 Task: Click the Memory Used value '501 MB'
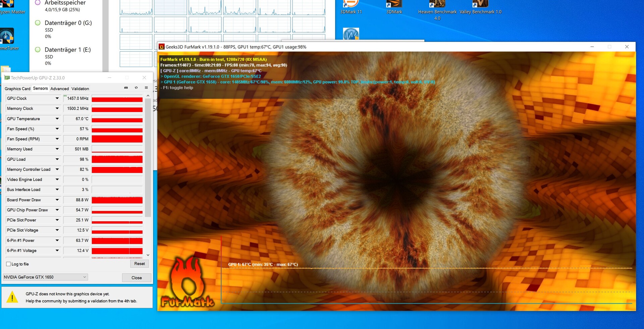(82, 149)
